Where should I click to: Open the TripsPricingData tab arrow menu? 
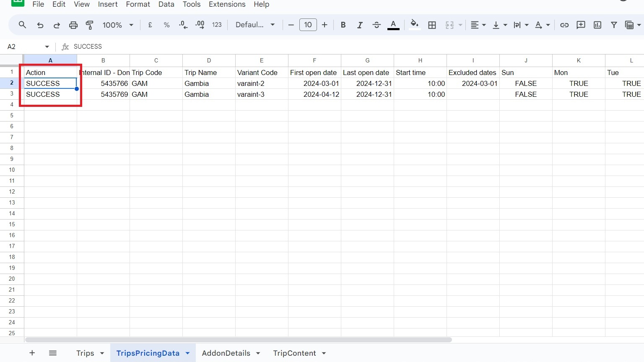[187, 353]
